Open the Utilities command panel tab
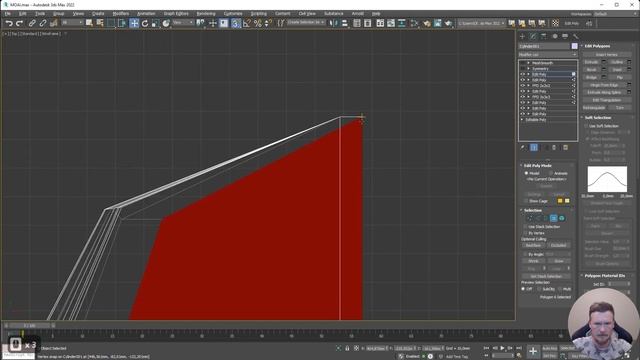 pyautogui.click(x=576, y=36)
